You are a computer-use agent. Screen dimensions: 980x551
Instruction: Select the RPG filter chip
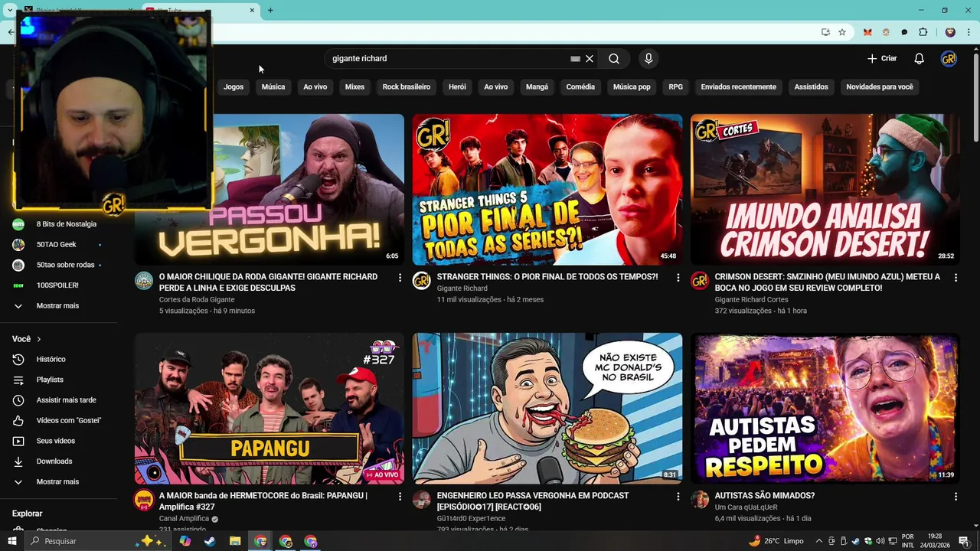coord(675,87)
